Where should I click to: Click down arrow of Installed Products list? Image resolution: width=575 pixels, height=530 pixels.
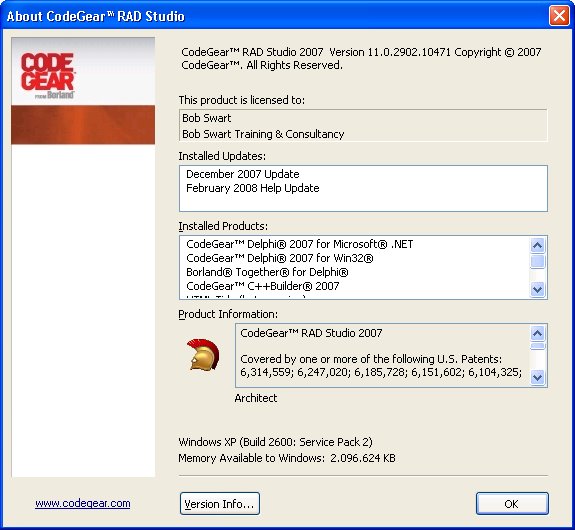point(538,289)
